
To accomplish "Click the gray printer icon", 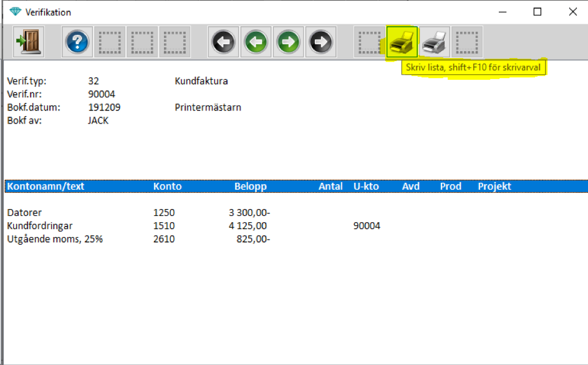I will coord(434,42).
